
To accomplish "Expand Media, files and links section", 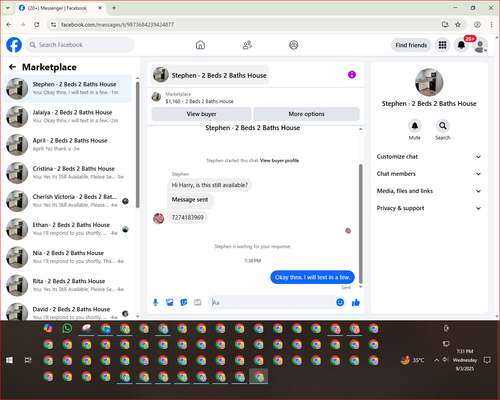I will [x=429, y=191].
